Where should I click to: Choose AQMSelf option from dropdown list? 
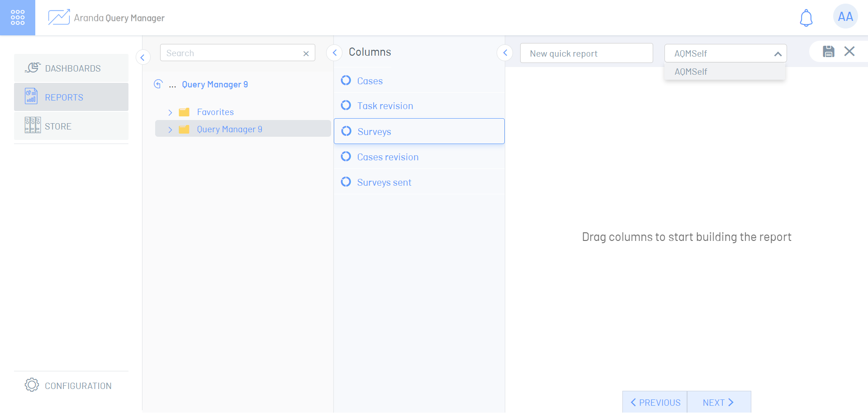691,72
